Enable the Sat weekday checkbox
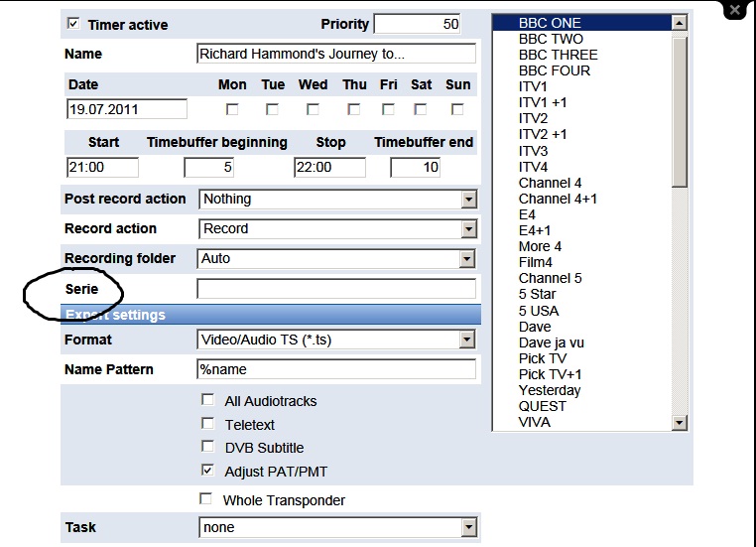This screenshot has width=756, height=547. pos(420,109)
